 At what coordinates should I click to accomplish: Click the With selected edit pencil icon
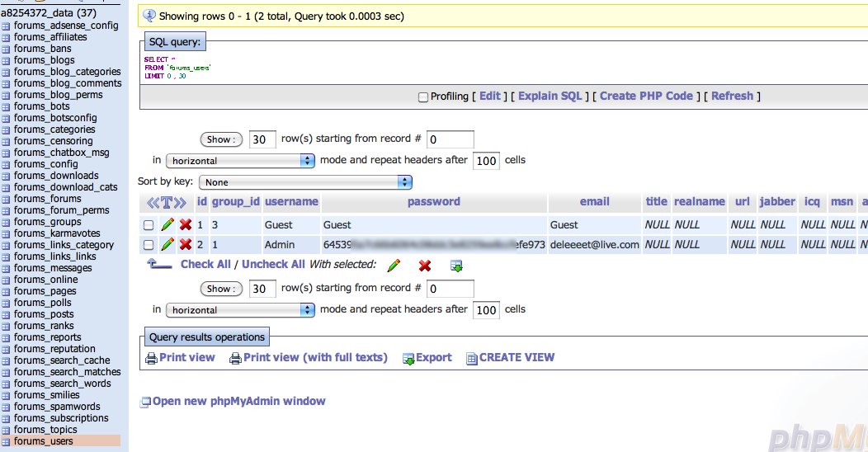tap(394, 266)
